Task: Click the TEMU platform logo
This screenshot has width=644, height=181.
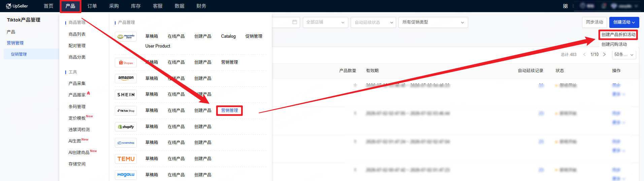Action: [x=126, y=159]
